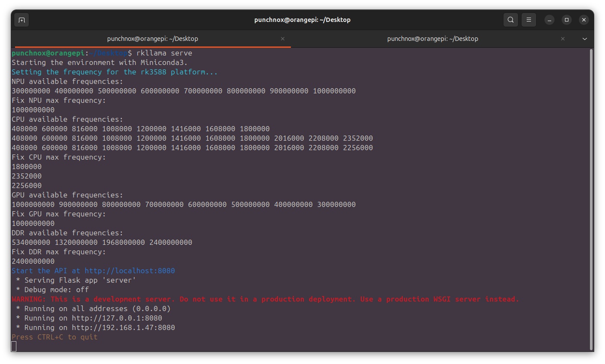
Task: Click 'NPU available frequencies:' line
Action: pos(68,82)
